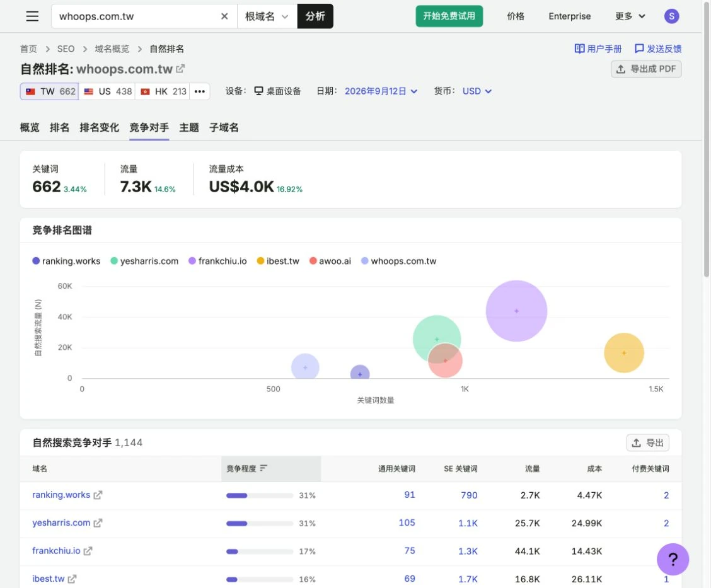The image size is (711, 588).
Task: Open whoops.com.tw external link icon in title
Action: click(180, 69)
